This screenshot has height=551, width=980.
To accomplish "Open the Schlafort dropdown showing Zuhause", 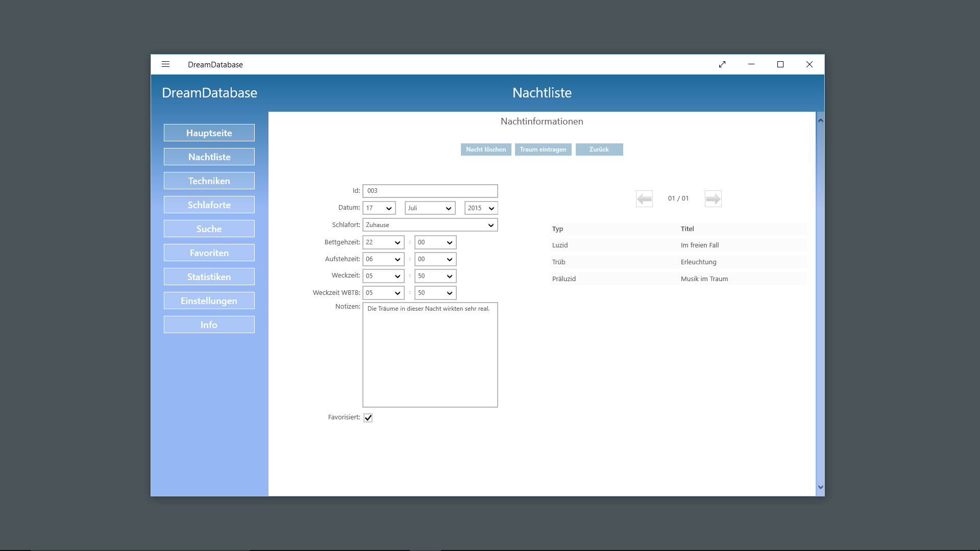I will [x=430, y=225].
